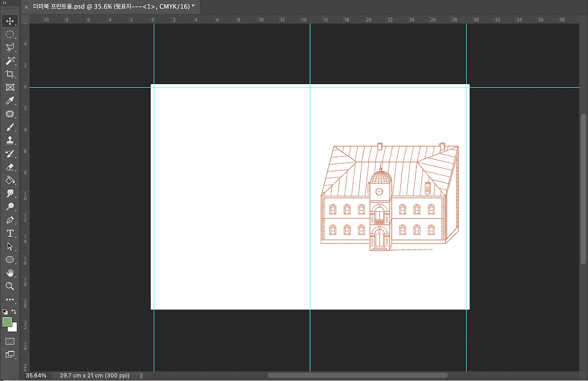Select the Brush tool
This screenshot has width=588, height=381.
tap(10, 127)
